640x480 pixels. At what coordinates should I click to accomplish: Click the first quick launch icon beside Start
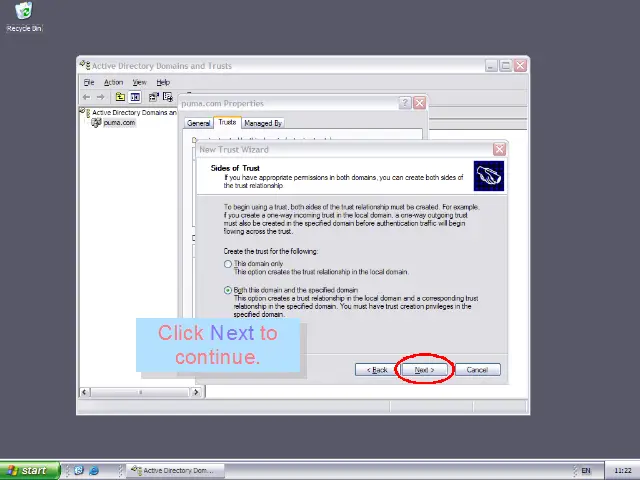(x=79, y=470)
